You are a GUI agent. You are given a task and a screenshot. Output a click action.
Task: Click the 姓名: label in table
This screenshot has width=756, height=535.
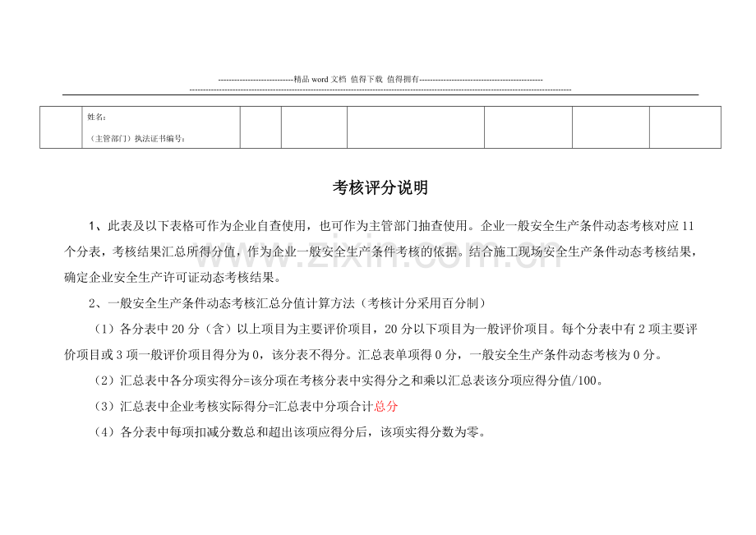coord(96,118)
